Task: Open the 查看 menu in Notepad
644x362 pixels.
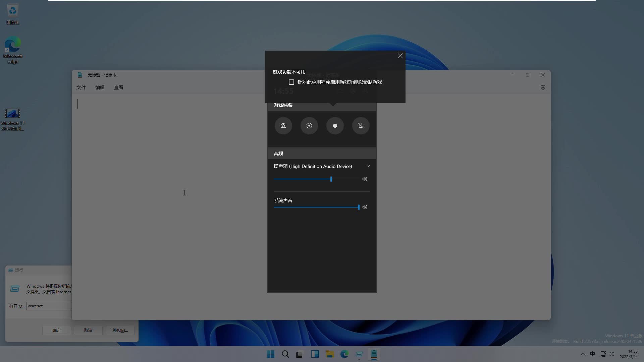Action: click(119, 87)
